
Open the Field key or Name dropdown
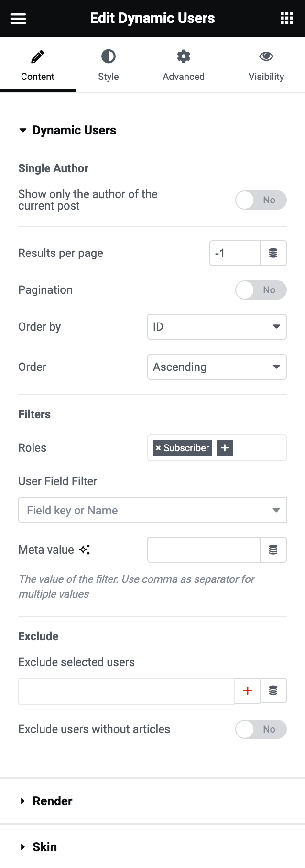pos(152,511)
